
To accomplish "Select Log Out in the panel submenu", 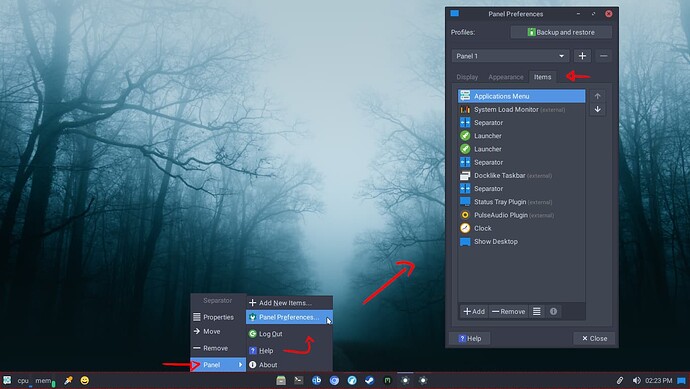I will pos(289,334).
